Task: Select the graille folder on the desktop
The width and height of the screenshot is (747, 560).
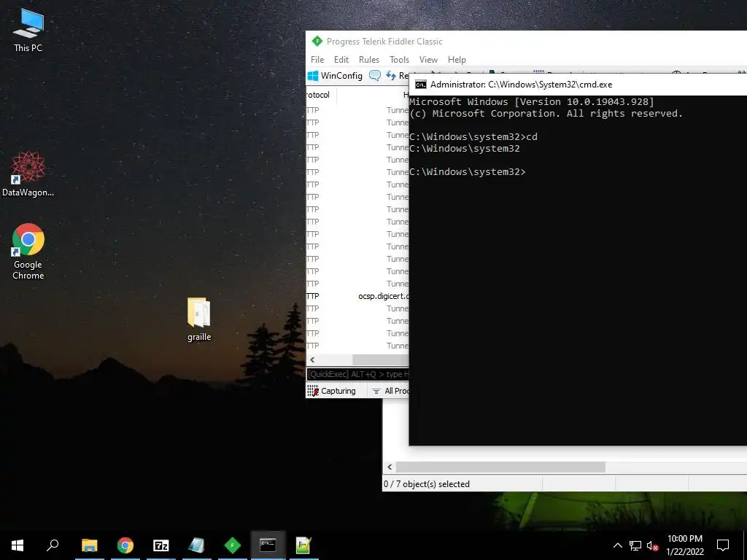Action: pos(199,319)
